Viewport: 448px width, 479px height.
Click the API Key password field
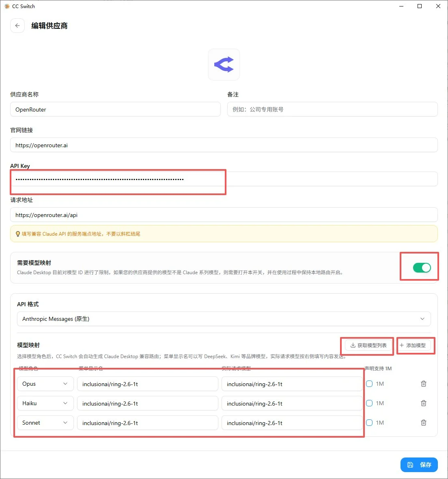(224, 179)
